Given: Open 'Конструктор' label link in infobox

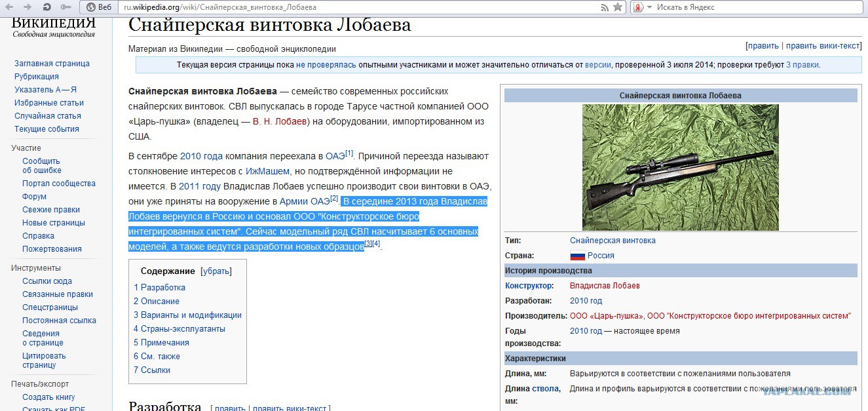Looking at the screenshot, I should tap(529, 286).
